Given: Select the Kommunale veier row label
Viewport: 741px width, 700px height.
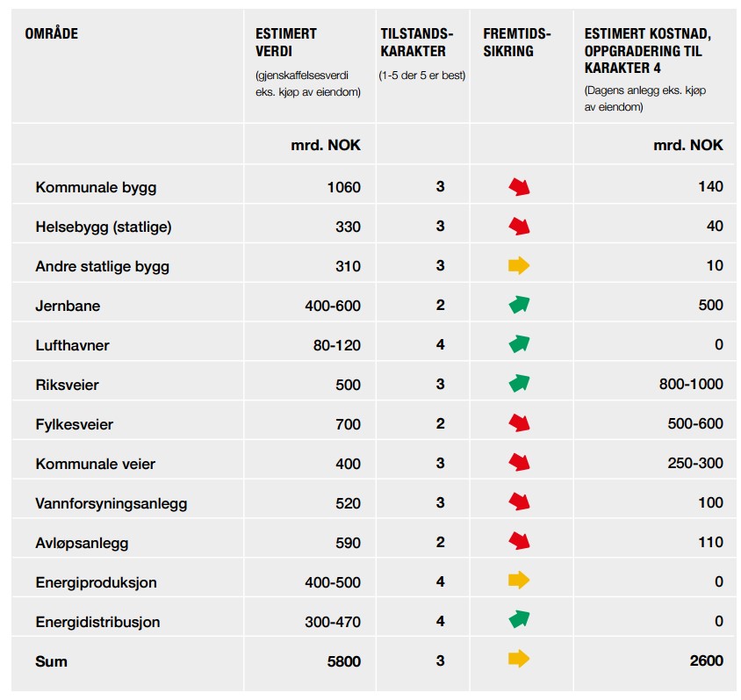Looking at the screenshot, I should [95, 464].
